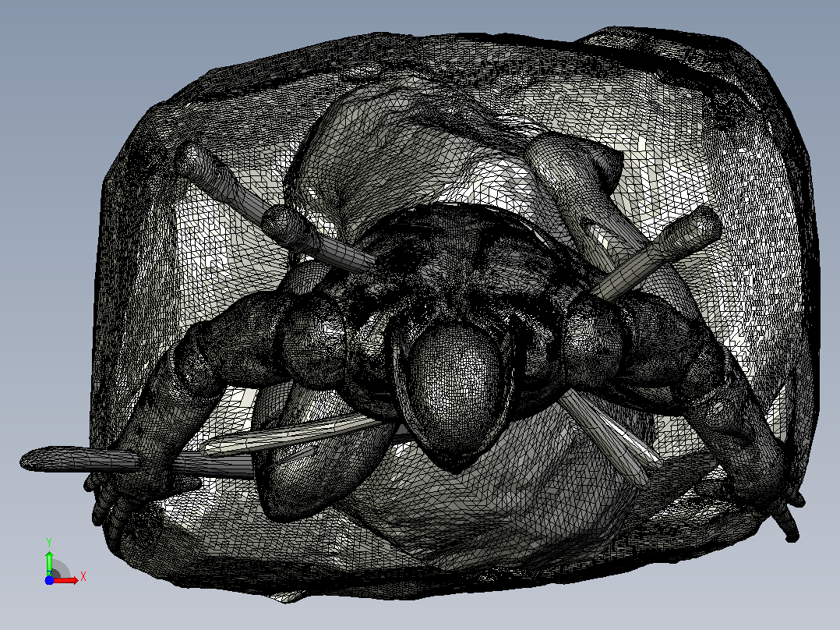Click the red X axis arrow on triad
Screen dimensions: 840x630
(66, 580)
